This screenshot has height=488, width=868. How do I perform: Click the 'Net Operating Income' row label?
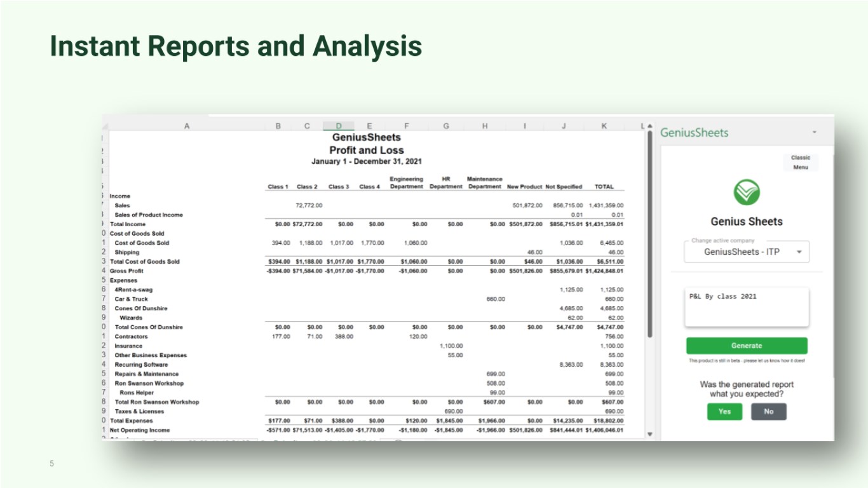(140, 430)
